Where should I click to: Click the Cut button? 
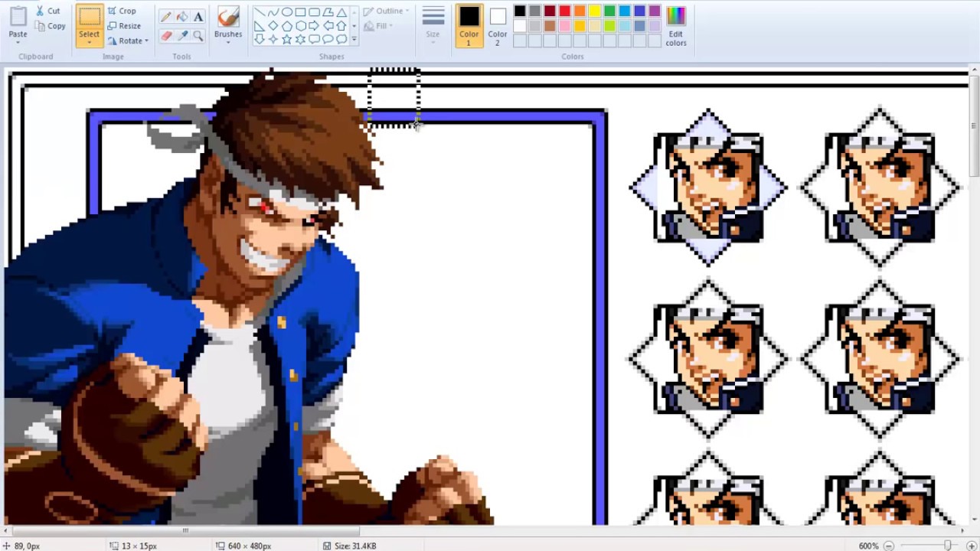click(47, 11)
